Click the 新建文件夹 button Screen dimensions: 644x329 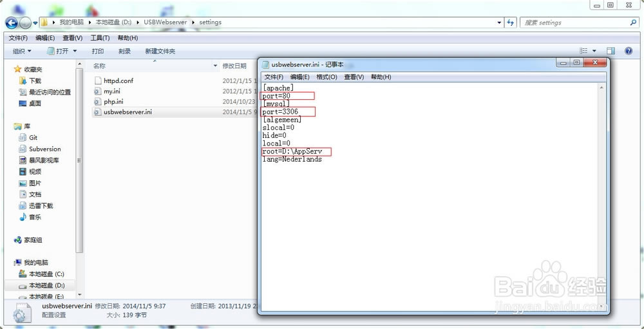[x=160, y=52]
